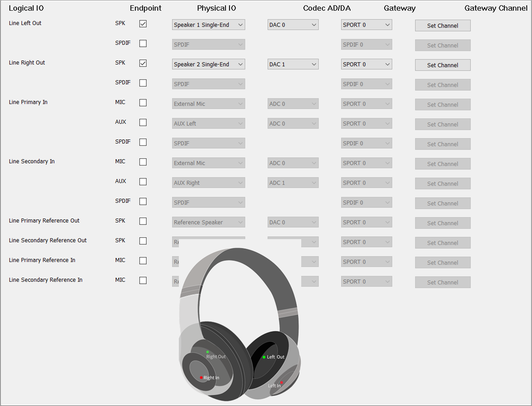The image size is (532, 406).
Task: Enable AUX endpoint for Line Secondary In
Action: click(143, 182)
